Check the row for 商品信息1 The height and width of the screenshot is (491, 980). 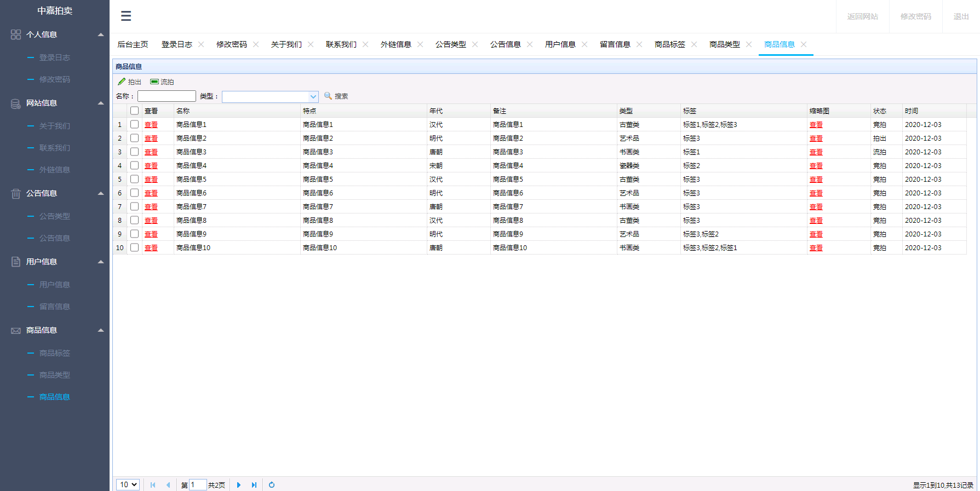point(134,124)
